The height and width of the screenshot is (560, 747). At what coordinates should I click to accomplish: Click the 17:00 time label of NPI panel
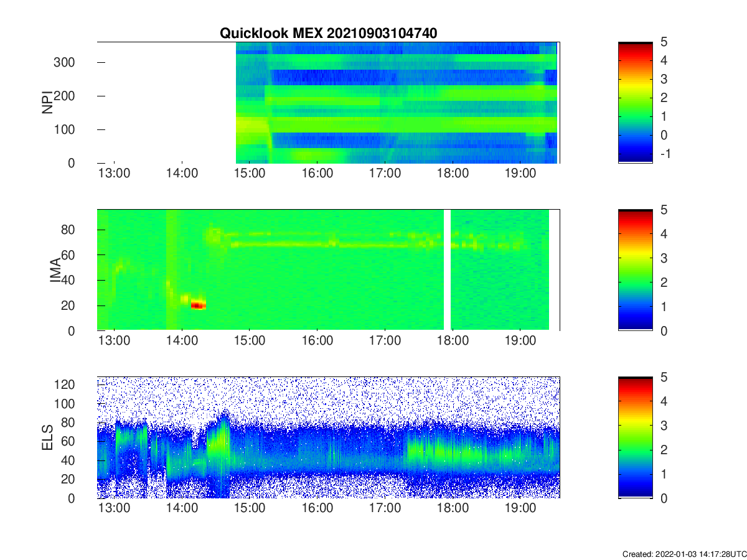(x=385, y=174)
